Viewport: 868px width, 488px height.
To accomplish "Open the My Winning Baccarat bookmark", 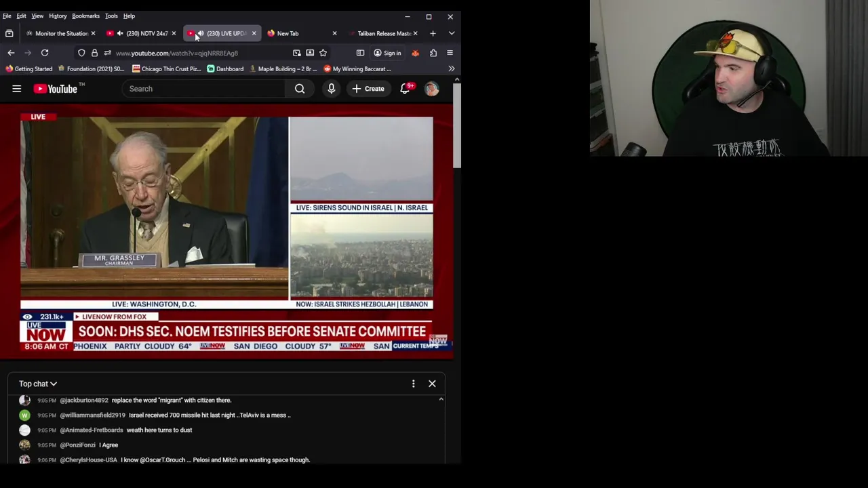I will tap(357, 68).
